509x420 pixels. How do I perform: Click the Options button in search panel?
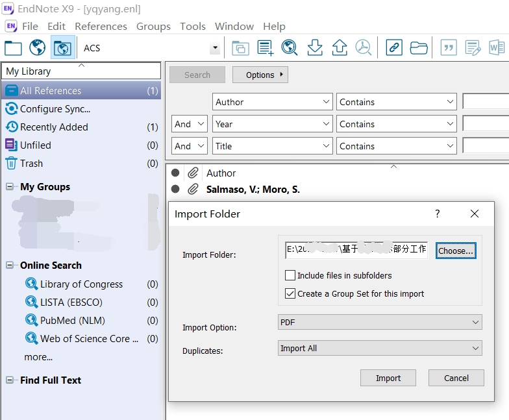tap(260, 75)
